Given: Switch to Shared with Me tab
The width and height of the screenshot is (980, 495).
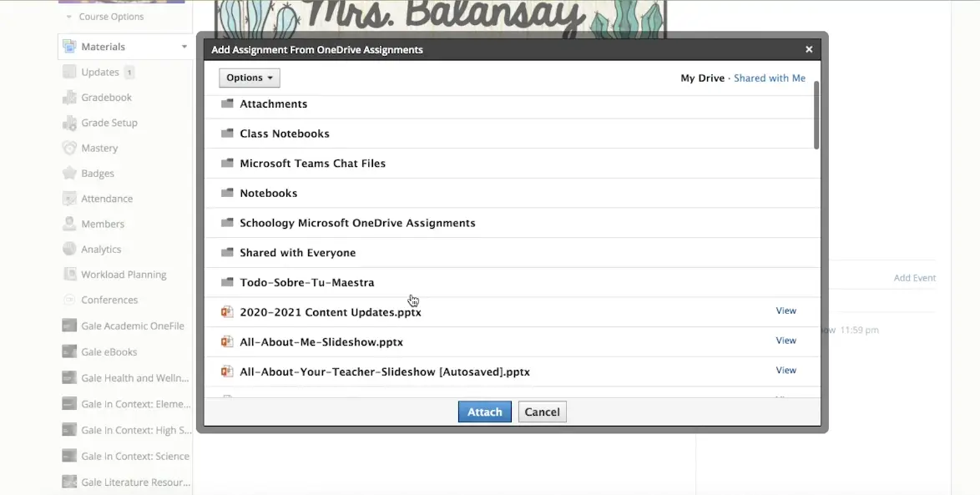Looking at the screenshot, I should click(769, 78).
